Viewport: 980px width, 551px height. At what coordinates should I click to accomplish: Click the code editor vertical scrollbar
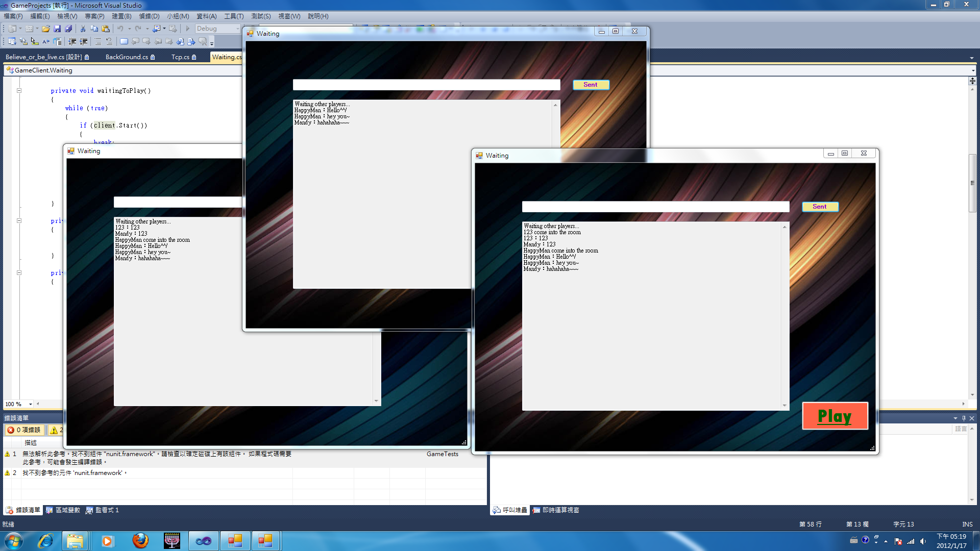point(972,184)
